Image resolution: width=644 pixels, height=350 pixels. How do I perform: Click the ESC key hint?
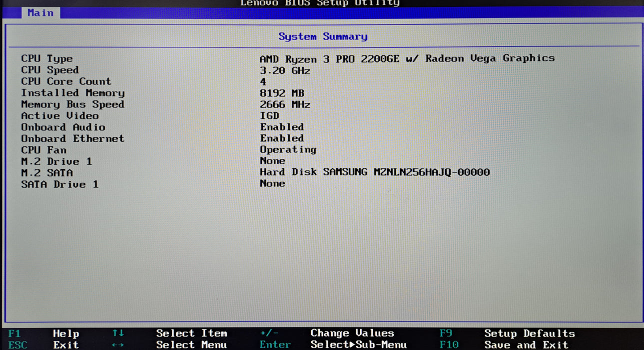pos(17,344)
